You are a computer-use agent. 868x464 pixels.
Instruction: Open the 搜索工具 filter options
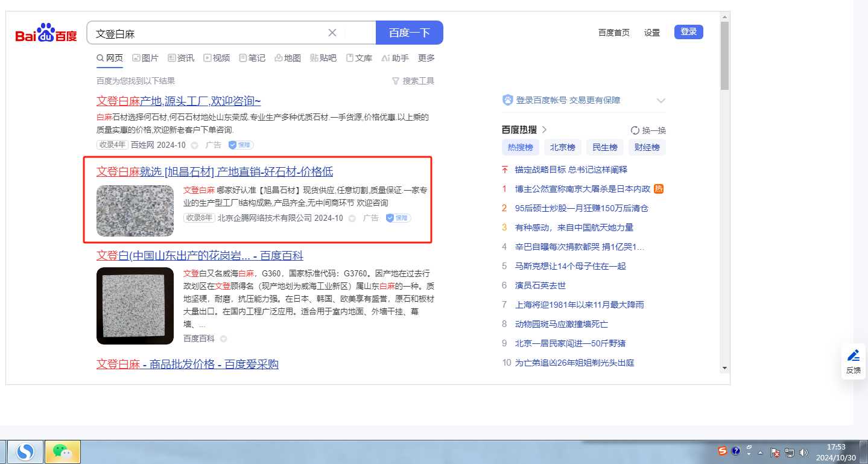(413, 81)
